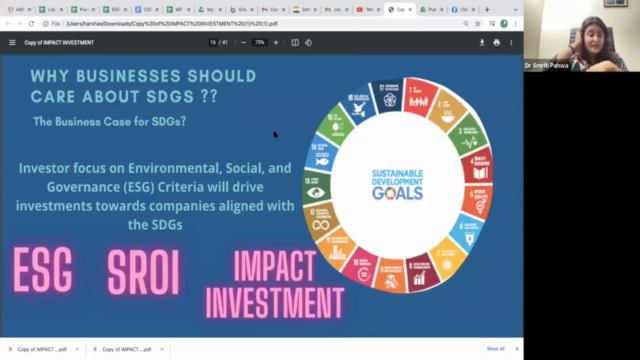Expand options for first downloaded PDF

click(x=77, y=349)
